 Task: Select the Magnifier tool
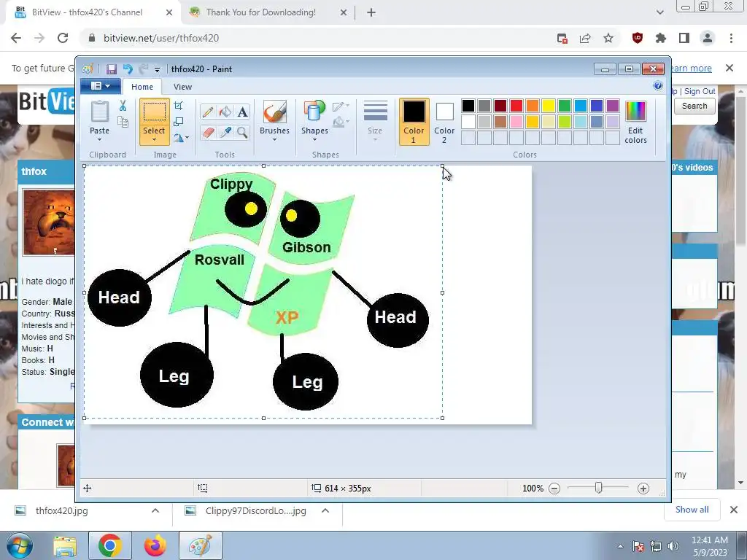point(242,132)
